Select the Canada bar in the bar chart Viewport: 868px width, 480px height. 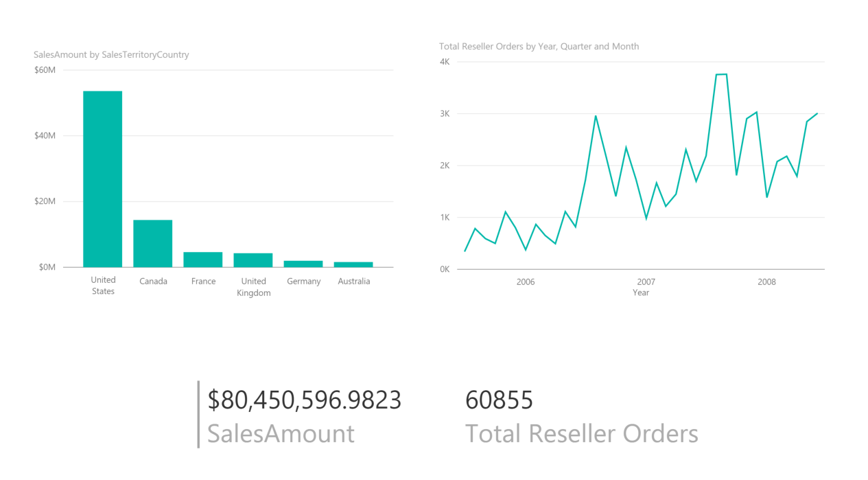[152, 243]
